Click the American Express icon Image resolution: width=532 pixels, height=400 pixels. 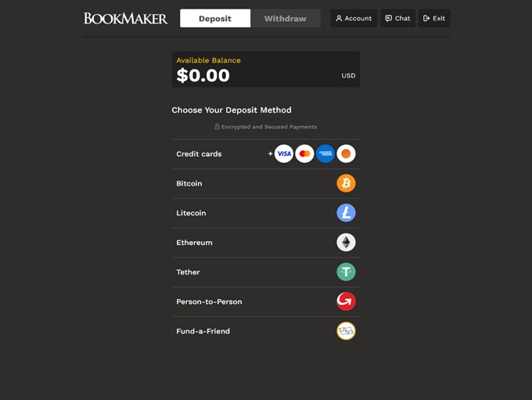[x=325, y=154]
